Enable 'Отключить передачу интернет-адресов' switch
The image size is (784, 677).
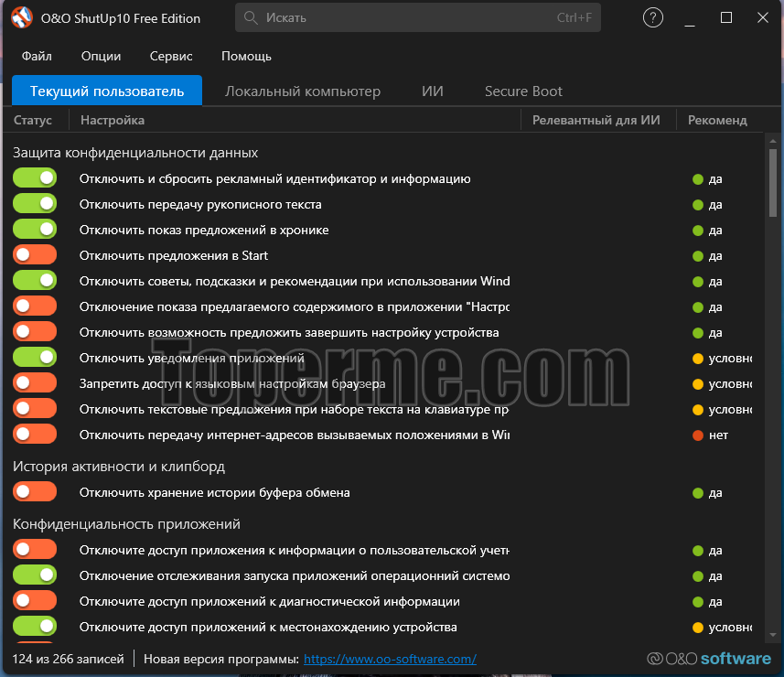pyautogui.click(x=35, y=434)
